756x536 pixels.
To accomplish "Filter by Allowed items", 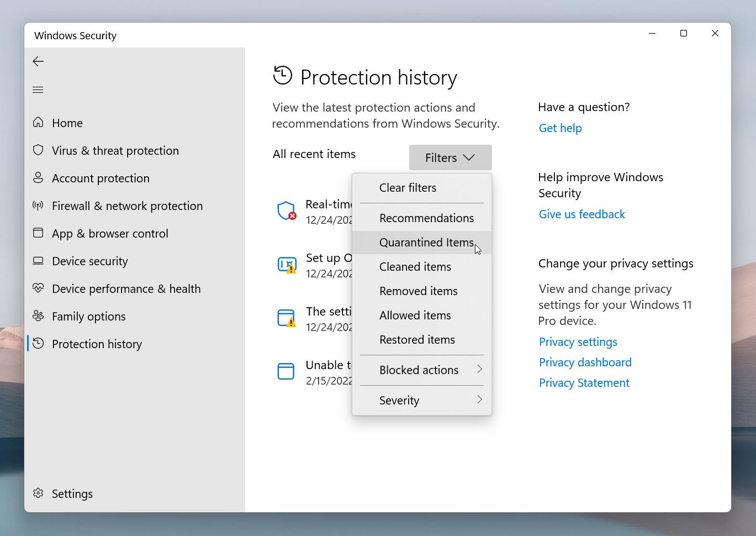I will [x=422, y=316].
